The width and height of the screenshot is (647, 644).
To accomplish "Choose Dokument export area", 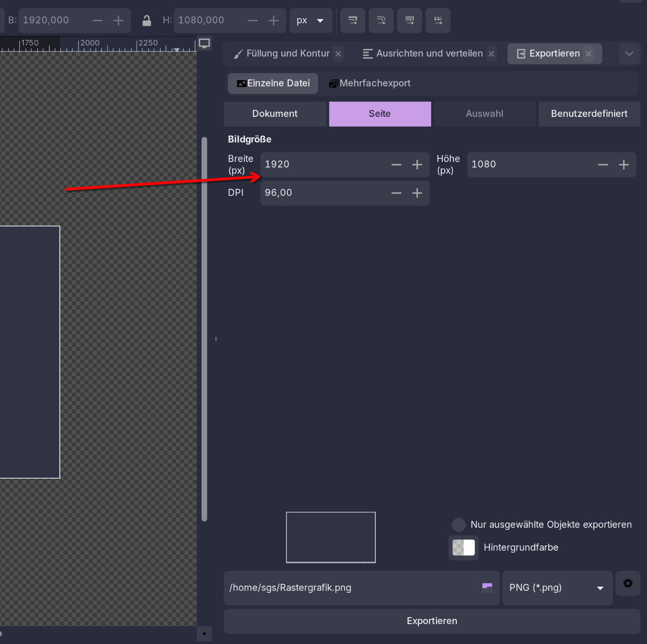I will (x=275, y=114).
